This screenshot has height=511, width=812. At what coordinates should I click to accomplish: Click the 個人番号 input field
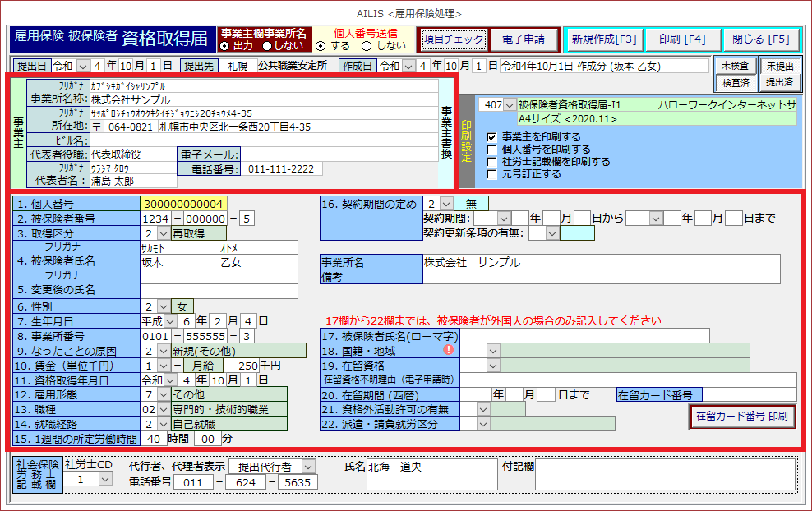[x=184, y=204]
